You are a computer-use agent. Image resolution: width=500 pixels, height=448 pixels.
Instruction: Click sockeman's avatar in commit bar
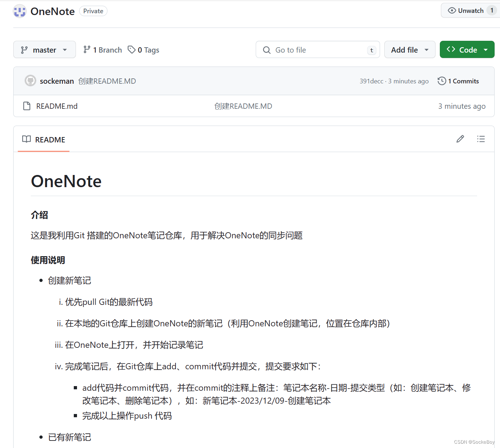coord(30,81)
